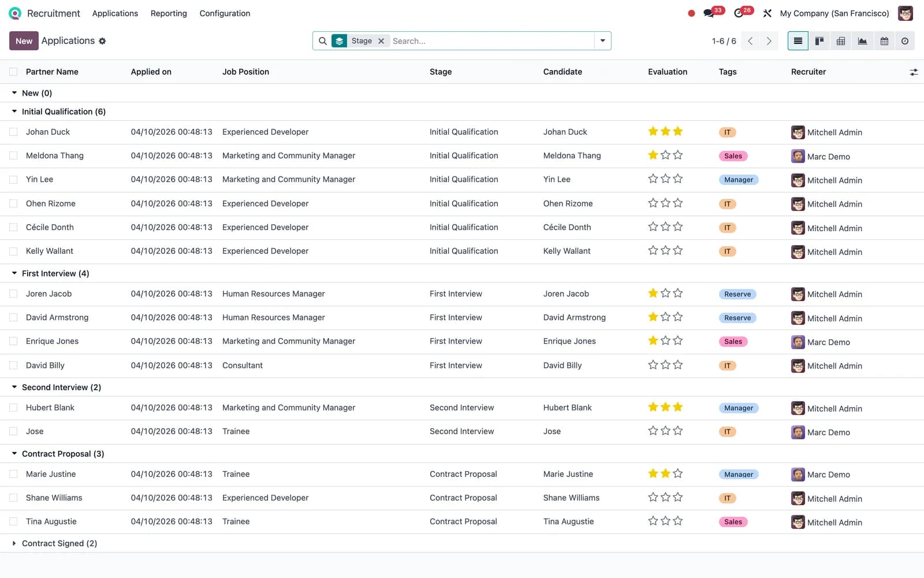The width and height of the screenshot is (924, 578).
Task: Open the activities clock icon with 26 badge
Action: pos(739,13)
